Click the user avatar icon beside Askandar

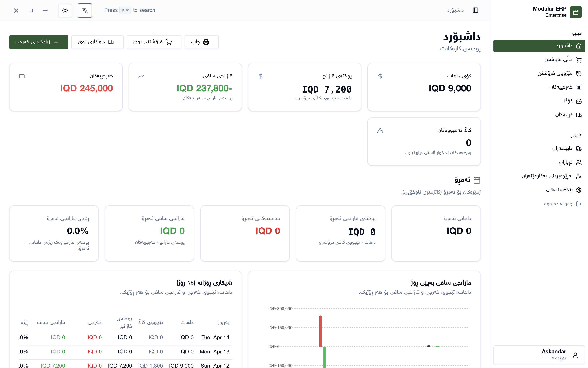coord(575,355)
